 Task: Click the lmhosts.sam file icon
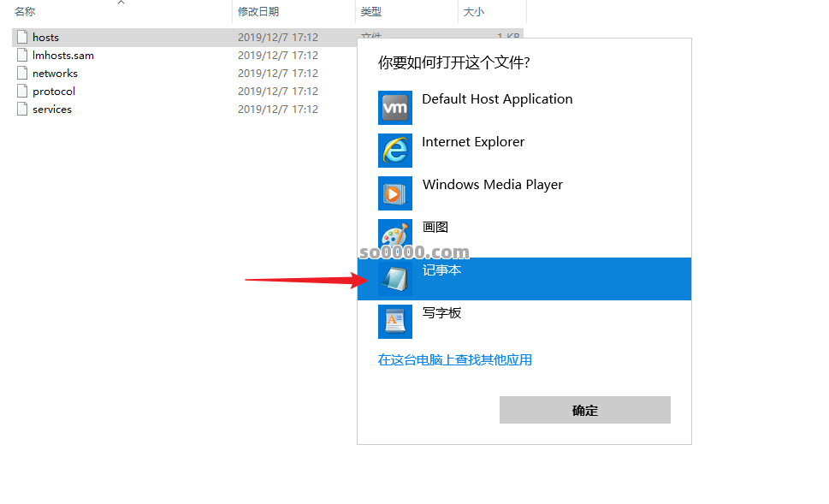pos(22,55)
